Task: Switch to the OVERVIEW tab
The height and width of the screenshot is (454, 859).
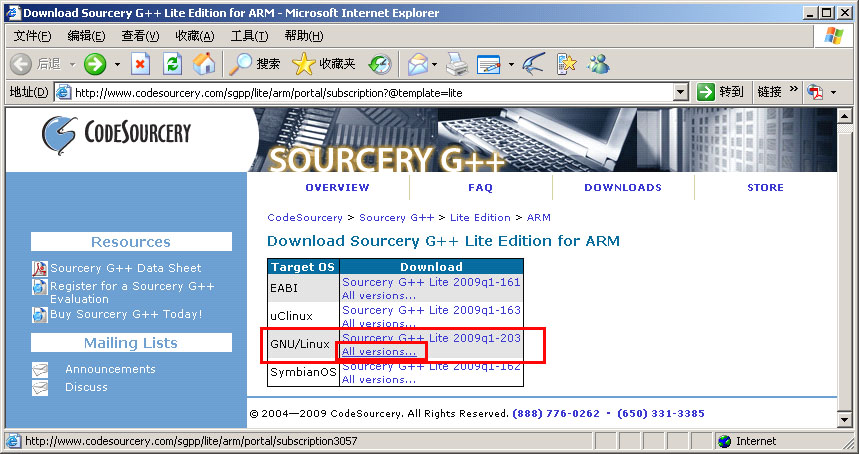Action: (x=337, y=187)
